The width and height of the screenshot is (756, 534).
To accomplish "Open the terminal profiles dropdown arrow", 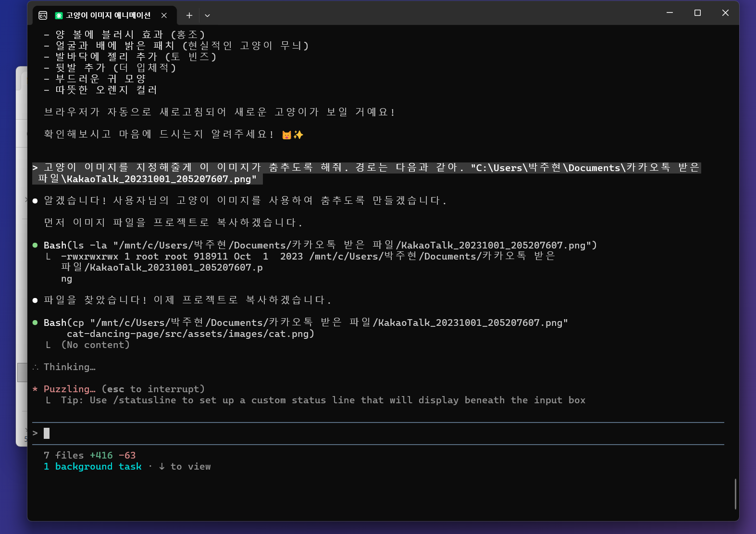I will click(207, 15).
